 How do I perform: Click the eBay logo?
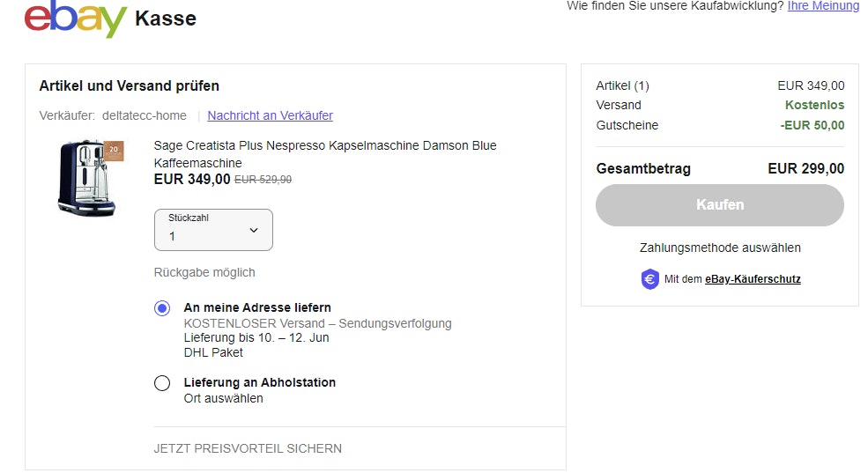coord(76,18)
